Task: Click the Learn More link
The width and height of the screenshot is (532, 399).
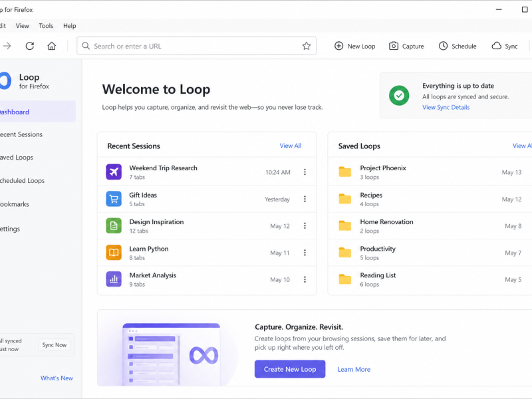Action: click(354, 369)
